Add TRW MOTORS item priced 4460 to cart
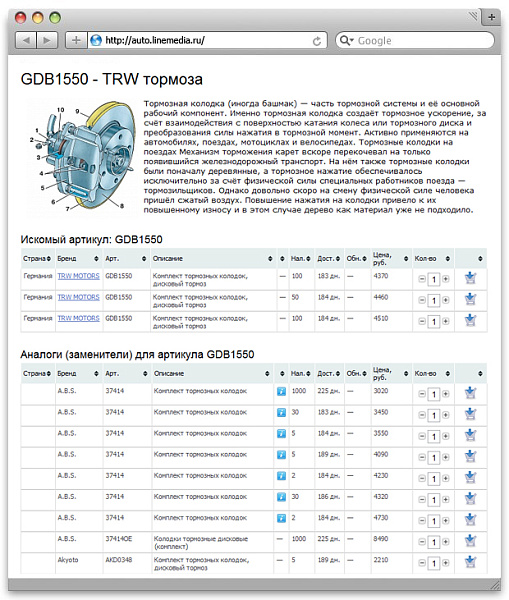The height and width of the screenshot is (600, 509). click(x=470, y=299)
